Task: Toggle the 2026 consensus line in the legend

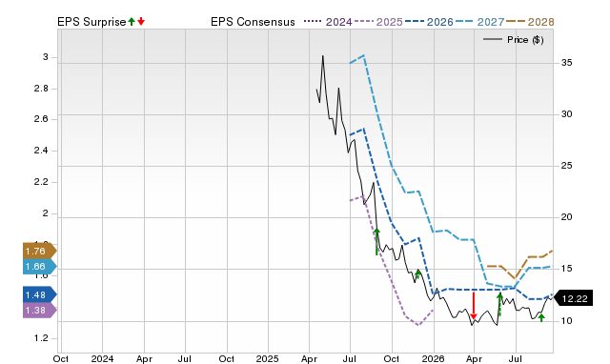Action: [x=429, y=22]
